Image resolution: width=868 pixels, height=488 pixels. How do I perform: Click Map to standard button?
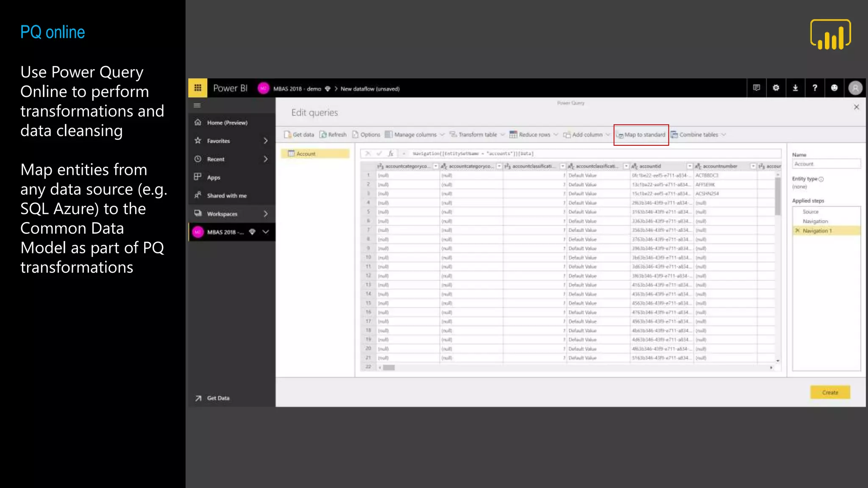641,135
